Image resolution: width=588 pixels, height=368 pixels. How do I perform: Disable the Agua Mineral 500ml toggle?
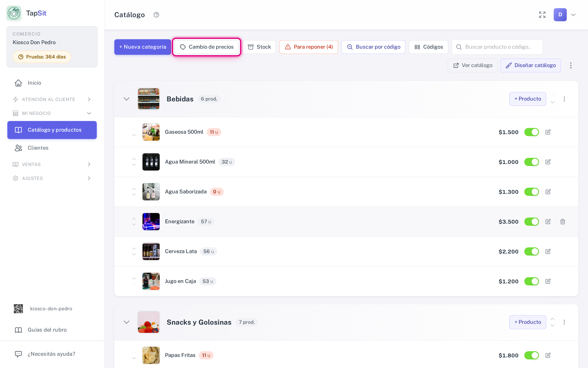(x=531, y=162)
